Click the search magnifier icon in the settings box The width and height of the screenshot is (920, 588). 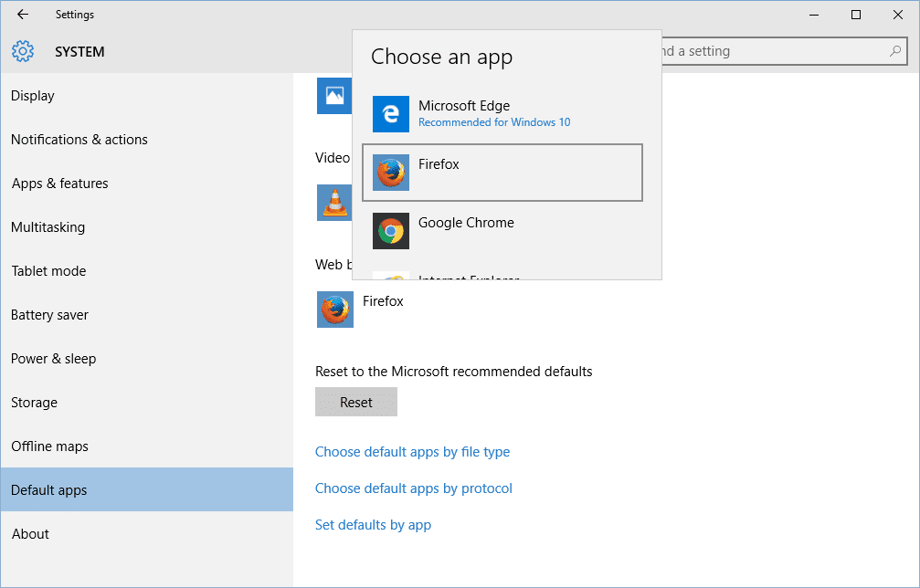895,52
